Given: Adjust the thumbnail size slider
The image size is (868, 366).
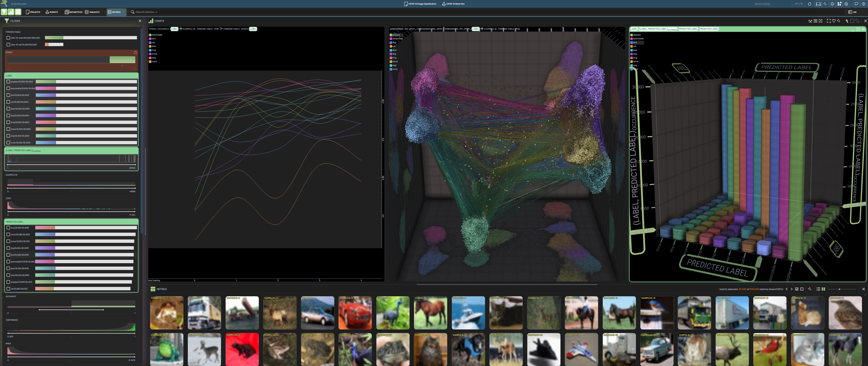Looking at the screenshot, I should tap(839, 289).
